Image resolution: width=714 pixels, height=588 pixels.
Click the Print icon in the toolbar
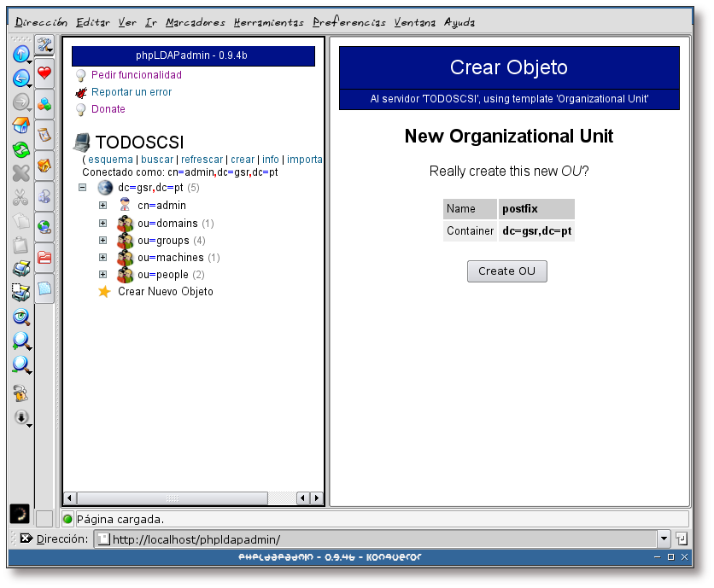coord(21,268)
